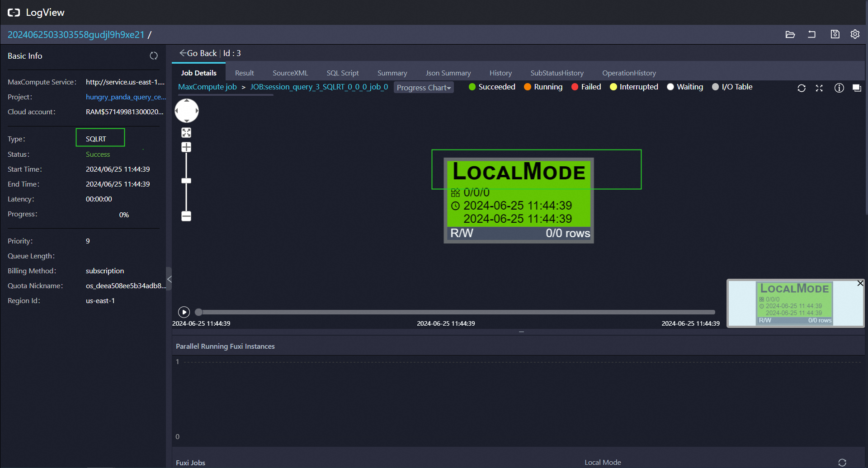
Task: Open the History tab
Action: click(500, 73)
